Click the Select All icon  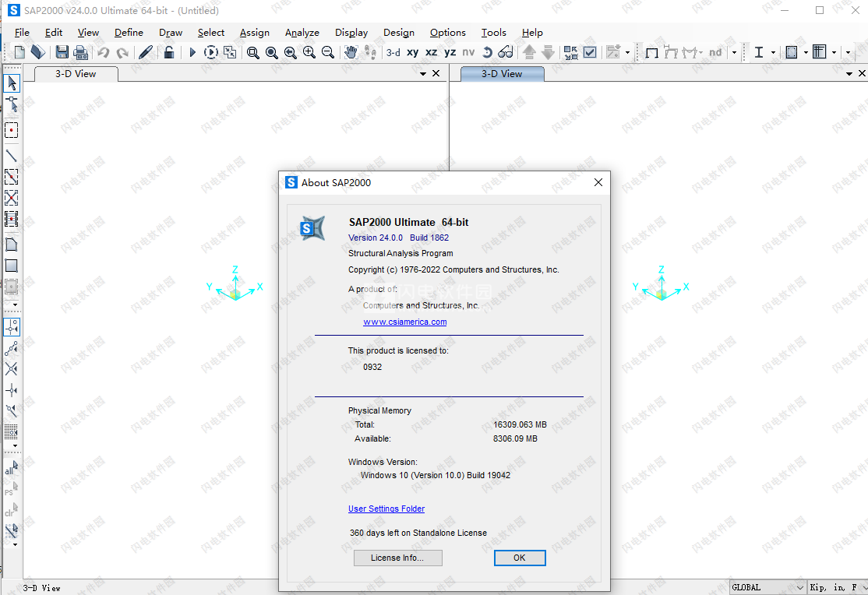(x=12, y=468)
